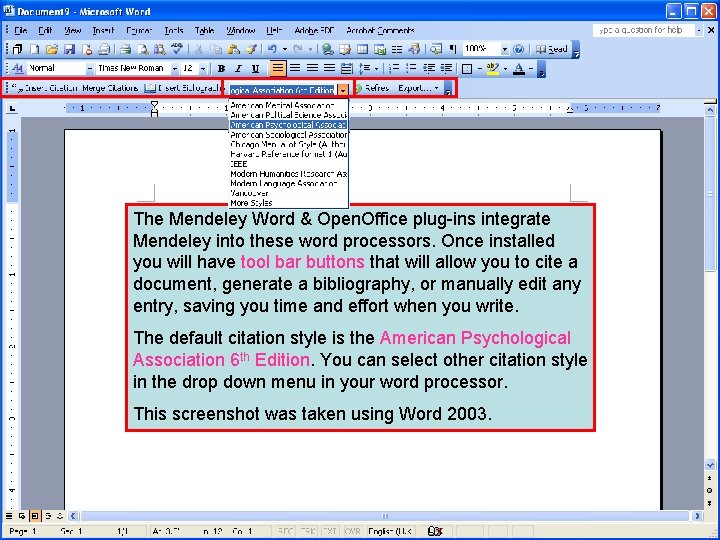Open the line spacing button
This screenshot has width=720, height=540.
(365, 68)
